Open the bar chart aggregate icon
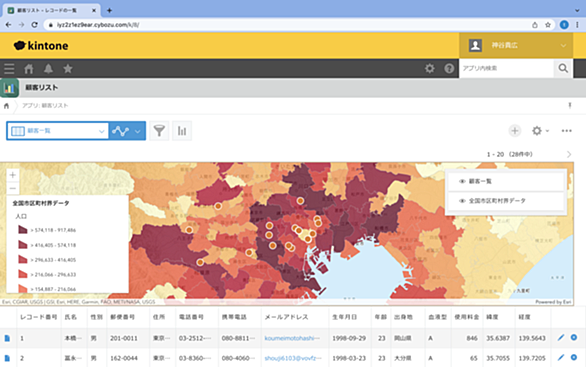This screenshot has width=586, height=367. pyautogui.click(x=182, y=131)
